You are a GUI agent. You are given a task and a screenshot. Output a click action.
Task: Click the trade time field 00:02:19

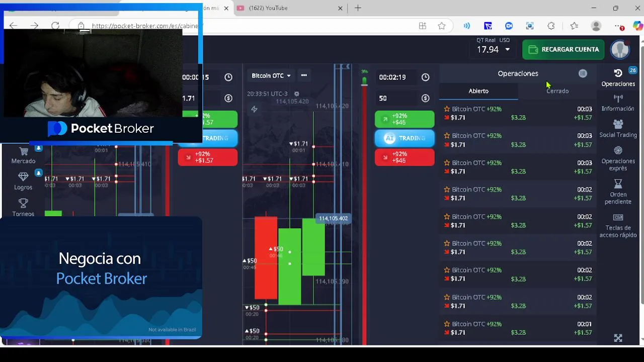click(397, 77)
